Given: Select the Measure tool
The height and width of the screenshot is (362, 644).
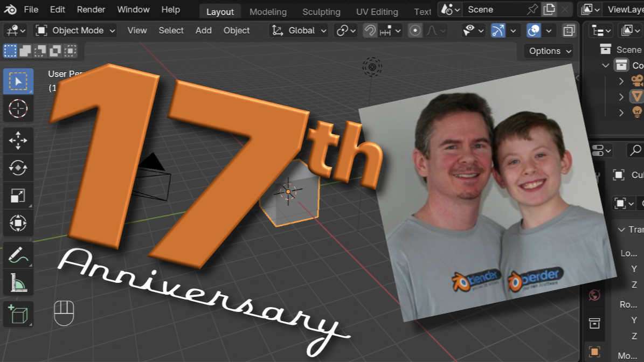Looking at the screenshot, I should [x=18, y=282].
